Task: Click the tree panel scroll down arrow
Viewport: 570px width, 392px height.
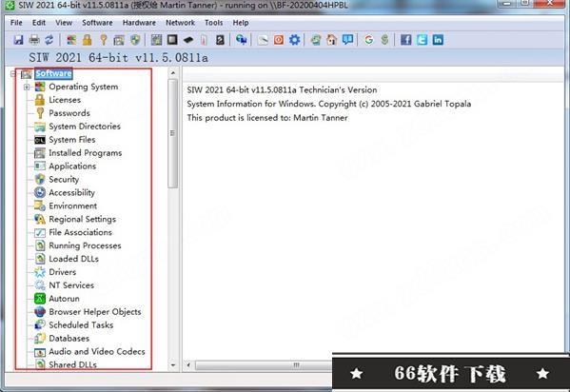Action: point(173,364)
